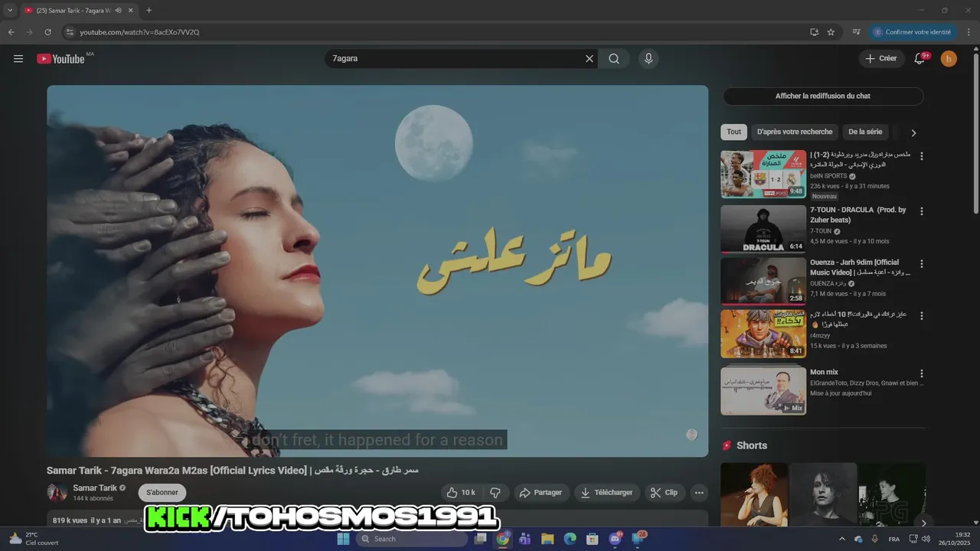
Task: Select the De la série chip
Action: (865, 132)
